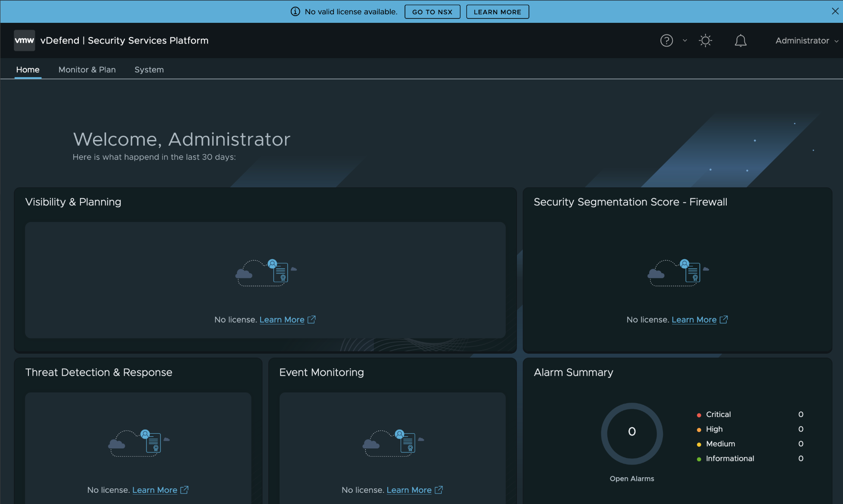Image resolution: width=843 pixels, height=504 pixels.
Task: Select the red Critical legend dot
Action: (x=699, y=415)
